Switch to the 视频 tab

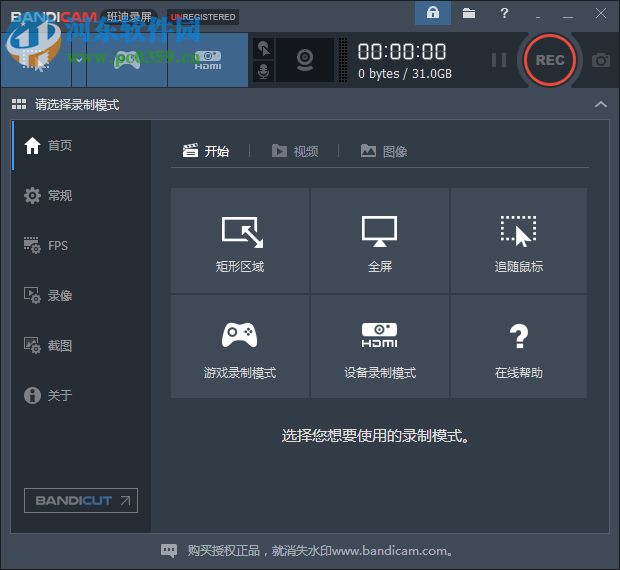tap(295, 151)
